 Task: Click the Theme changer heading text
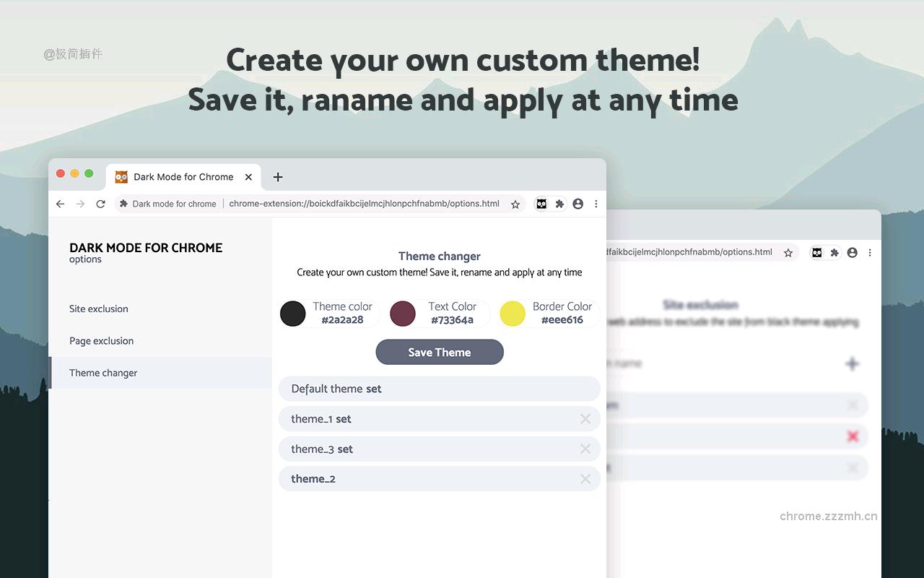click(x=440, y=256)
